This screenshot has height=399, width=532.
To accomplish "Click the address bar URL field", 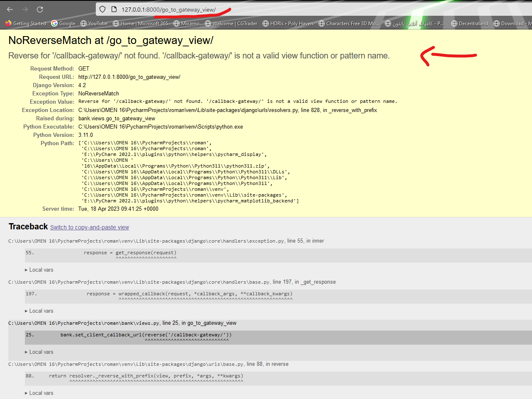I will point(166,9).
